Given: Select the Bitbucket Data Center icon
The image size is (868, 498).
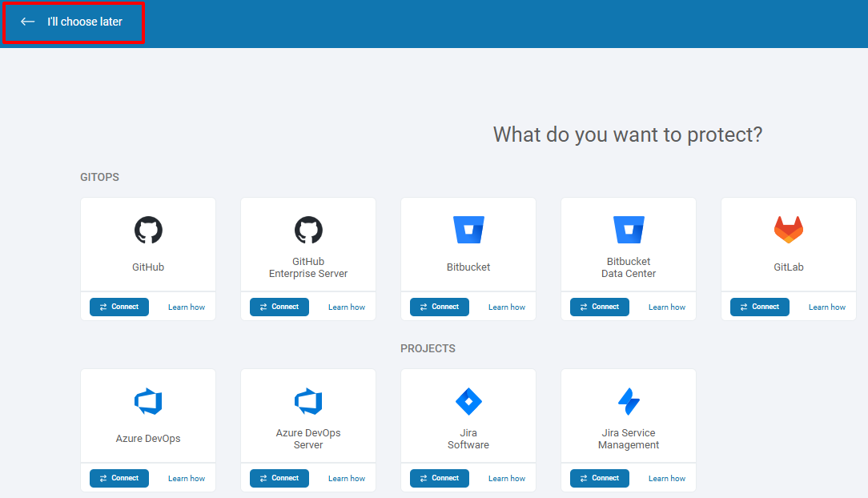Looking at the screenshot, I should 629,231.
